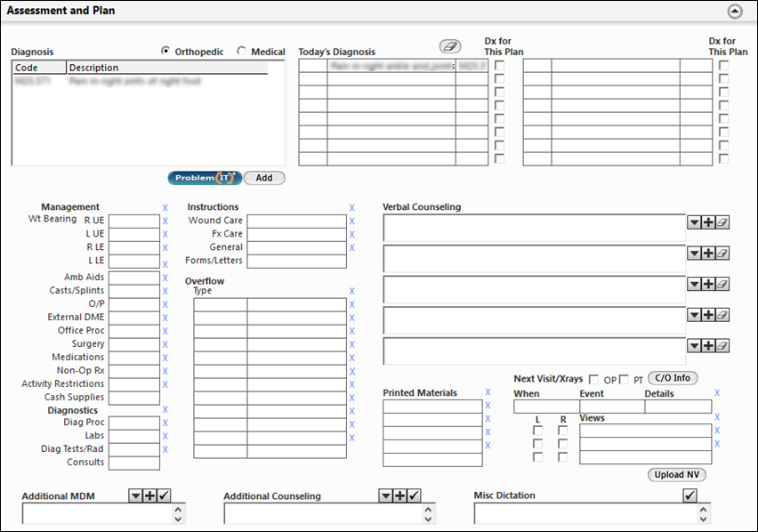Click the Add diagnosis button
Viewport: 758px width, 532px height.
click(x=264, y=178)
